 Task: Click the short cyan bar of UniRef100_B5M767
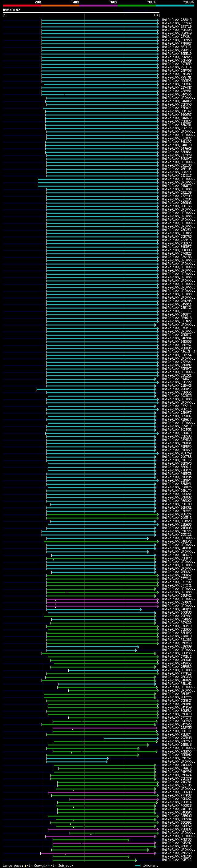click(78, 758)
